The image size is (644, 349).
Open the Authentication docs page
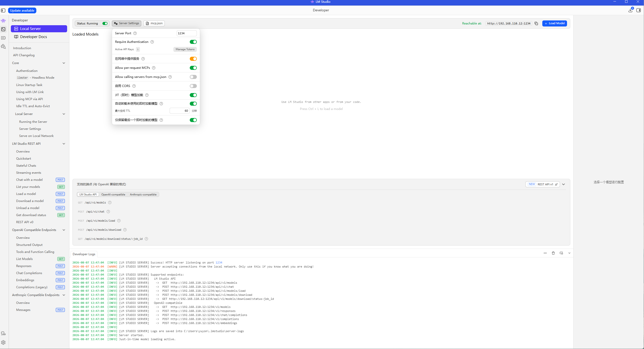[27, 71]
